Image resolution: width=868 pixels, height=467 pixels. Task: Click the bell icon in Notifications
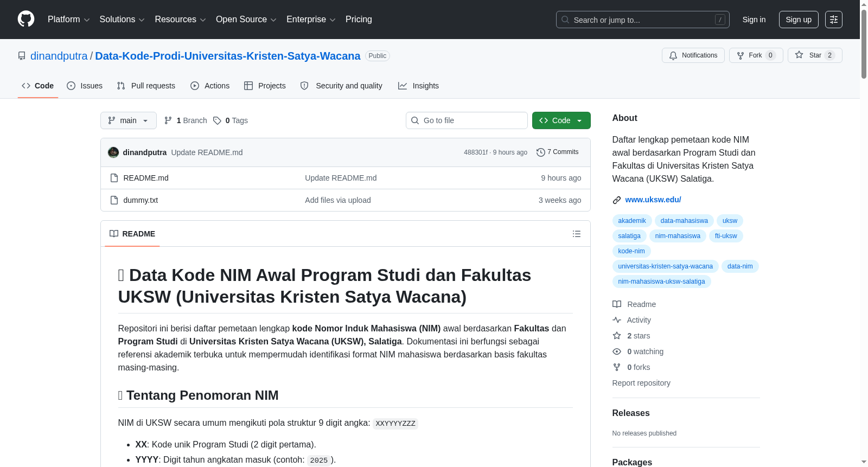[x=673, y=55]
